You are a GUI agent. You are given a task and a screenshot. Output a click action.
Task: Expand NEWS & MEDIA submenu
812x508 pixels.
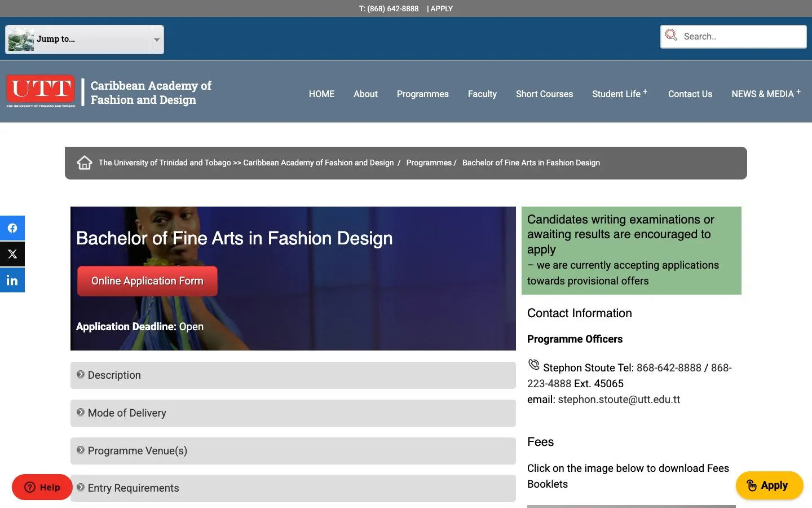pyautogui.click(x=766, y=94)
